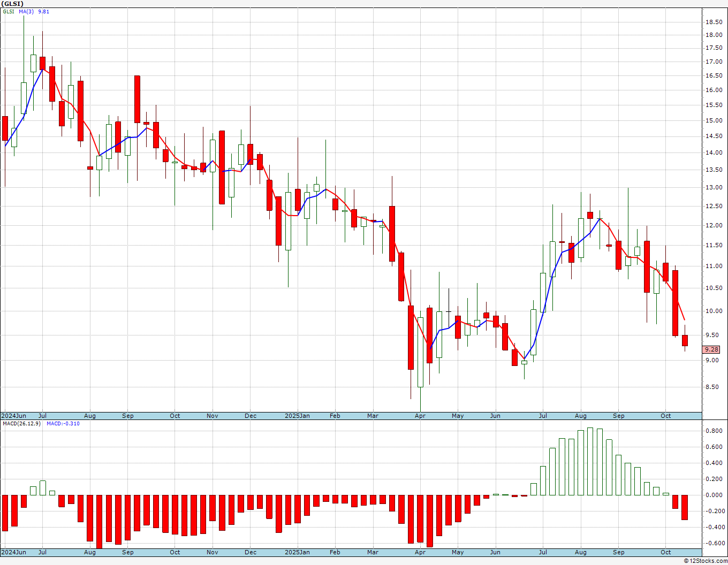728x565 pixels.
Task: Click May on the price chart time axis
Action: (x=458, y=416)
